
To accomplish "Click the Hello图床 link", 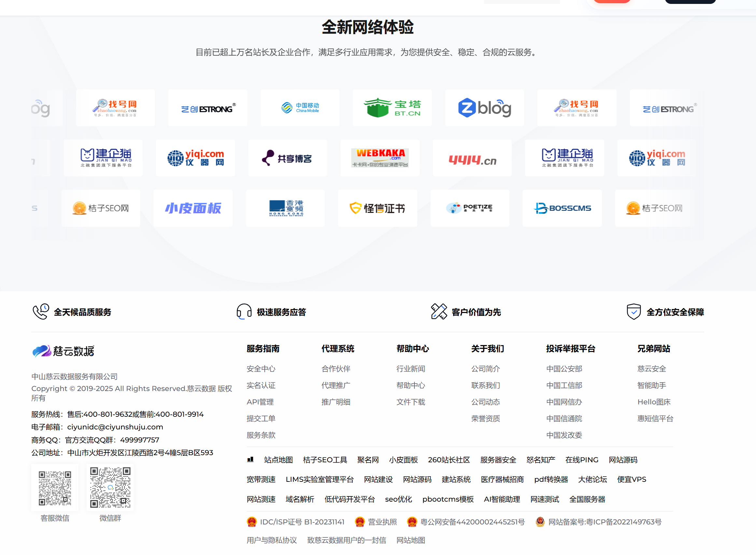I will click(x=654, y=402).
